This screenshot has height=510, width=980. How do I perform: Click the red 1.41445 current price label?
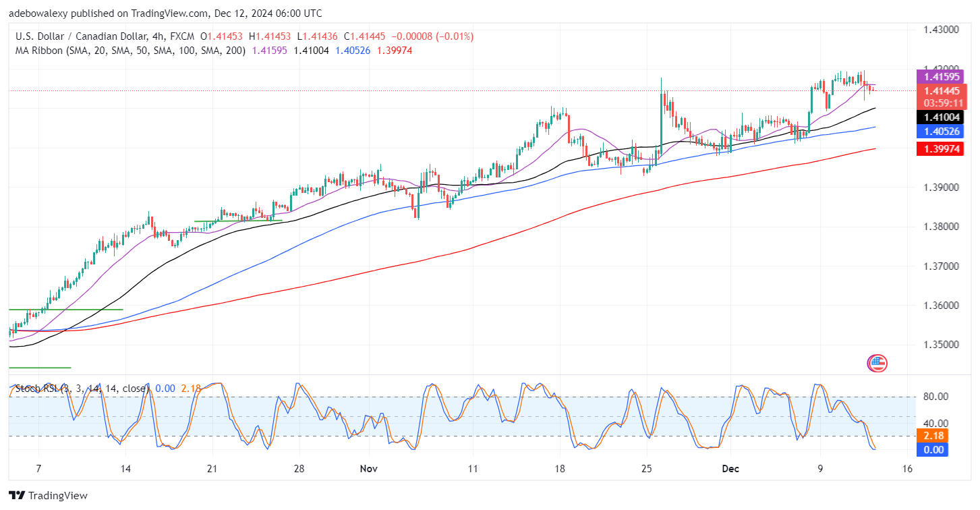942,91
